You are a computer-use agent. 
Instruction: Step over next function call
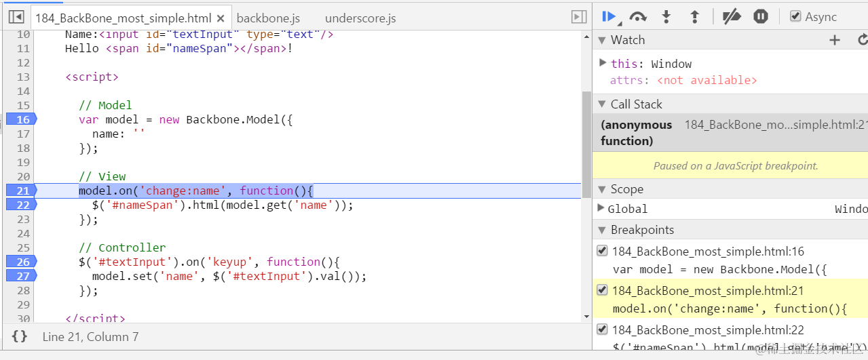tap(638, 17)
